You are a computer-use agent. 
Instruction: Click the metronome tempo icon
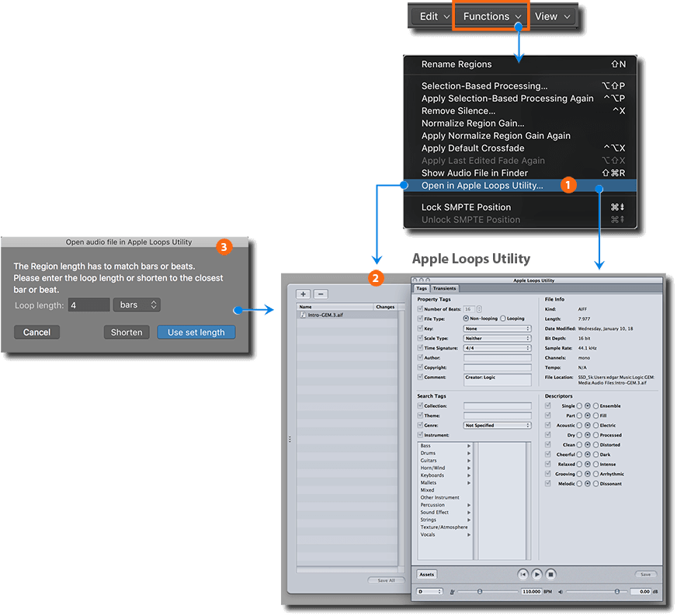(453, 593)
